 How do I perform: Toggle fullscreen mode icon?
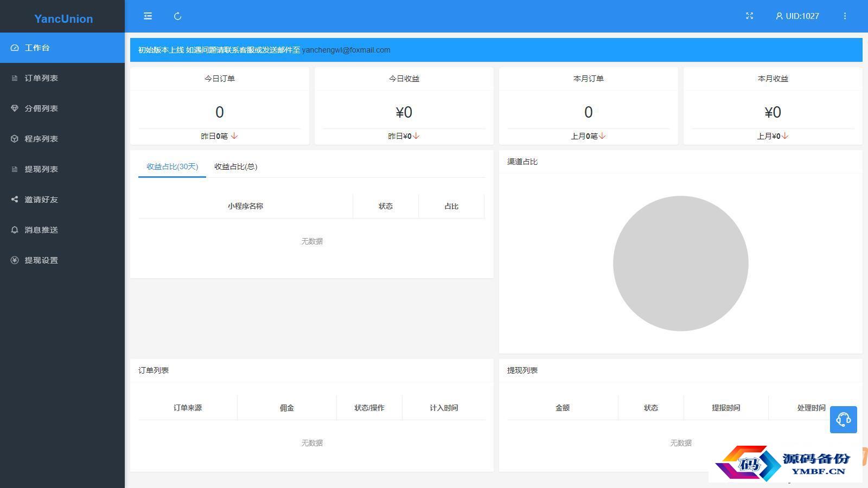tap(749, 16)
